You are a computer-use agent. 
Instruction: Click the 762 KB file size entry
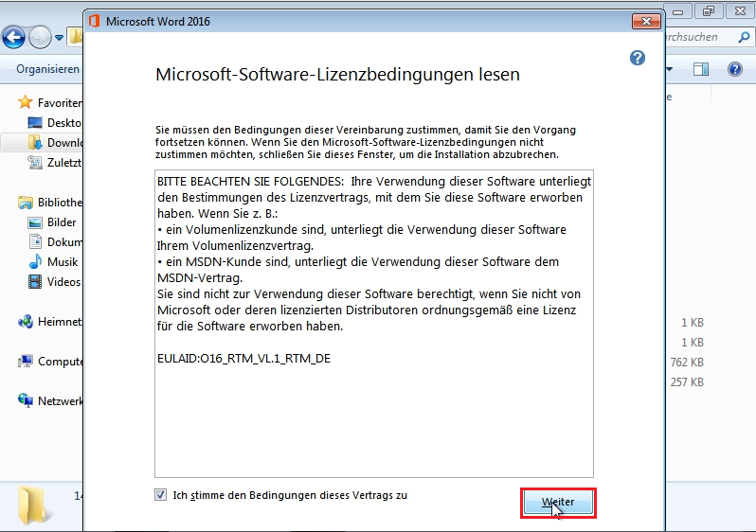pos(687,362)
